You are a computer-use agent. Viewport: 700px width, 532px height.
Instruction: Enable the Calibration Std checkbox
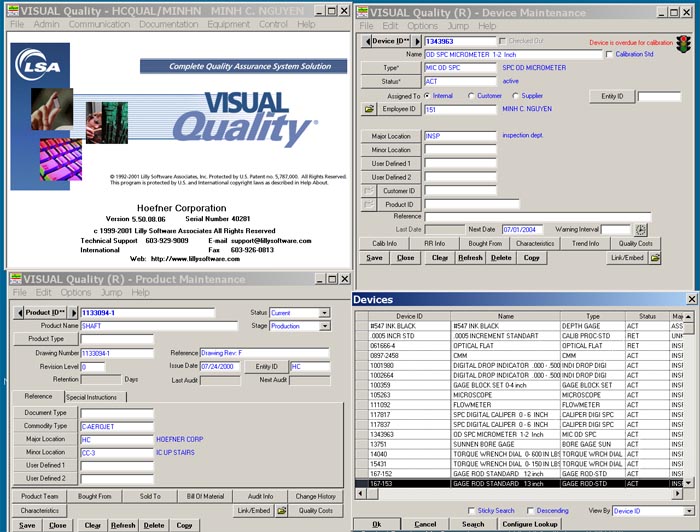click(610, 54)
